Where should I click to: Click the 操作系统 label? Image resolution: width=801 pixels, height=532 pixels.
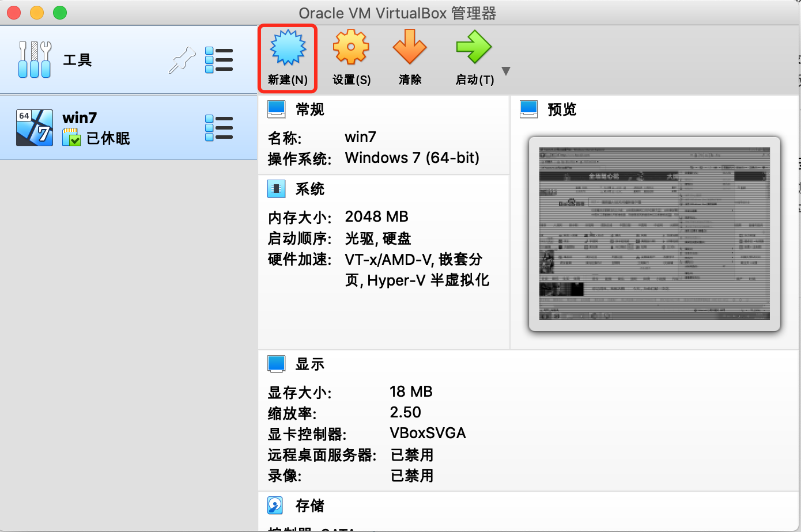coord(300,159)
